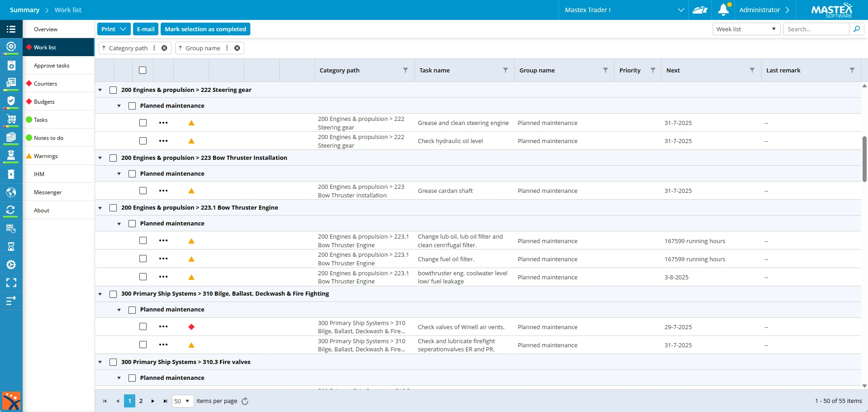Click the collapse menu arrow-lines icon
This screenshot has height=412, width=868.
pos(11,300)
